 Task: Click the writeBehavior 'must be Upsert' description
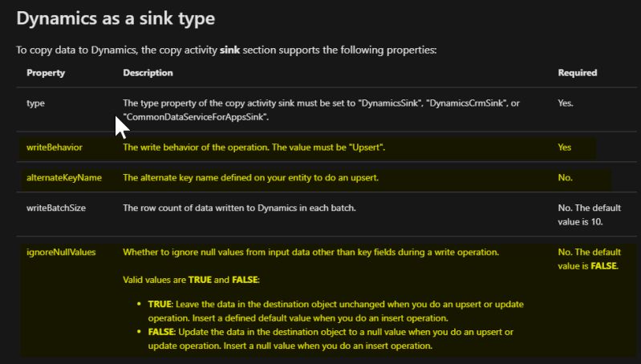click(254, 148)
